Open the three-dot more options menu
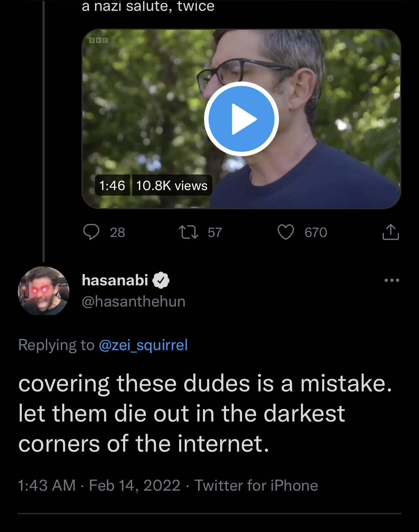 coord(391,280)
